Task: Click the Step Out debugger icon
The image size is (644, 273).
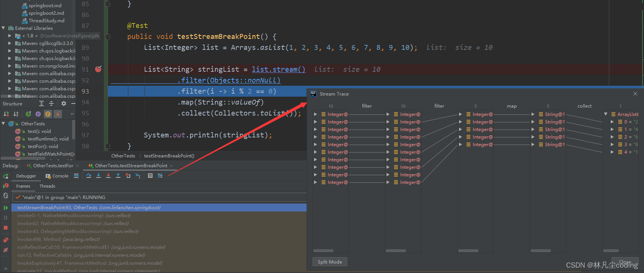Action: 118,176
